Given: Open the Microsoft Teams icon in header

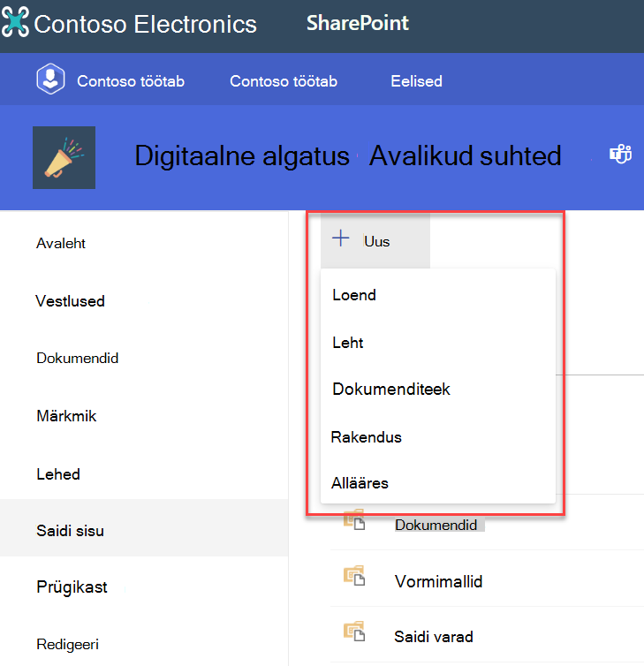Looking at the screenshot, I should 621,154.
